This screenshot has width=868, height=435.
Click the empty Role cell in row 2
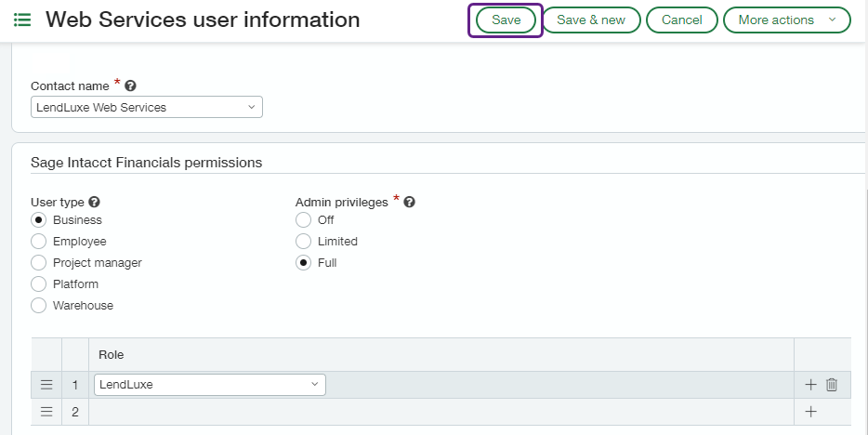coord(441,412)
